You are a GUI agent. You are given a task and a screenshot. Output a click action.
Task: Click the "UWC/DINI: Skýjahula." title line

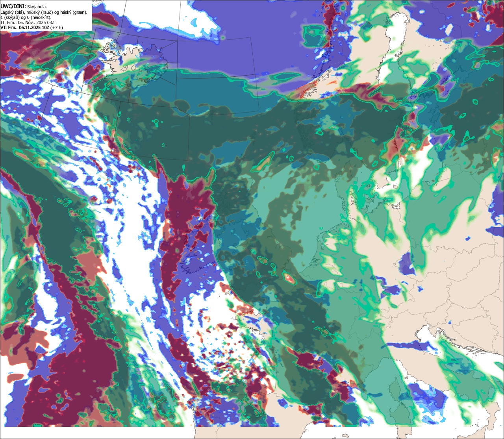tap(24, 6)
